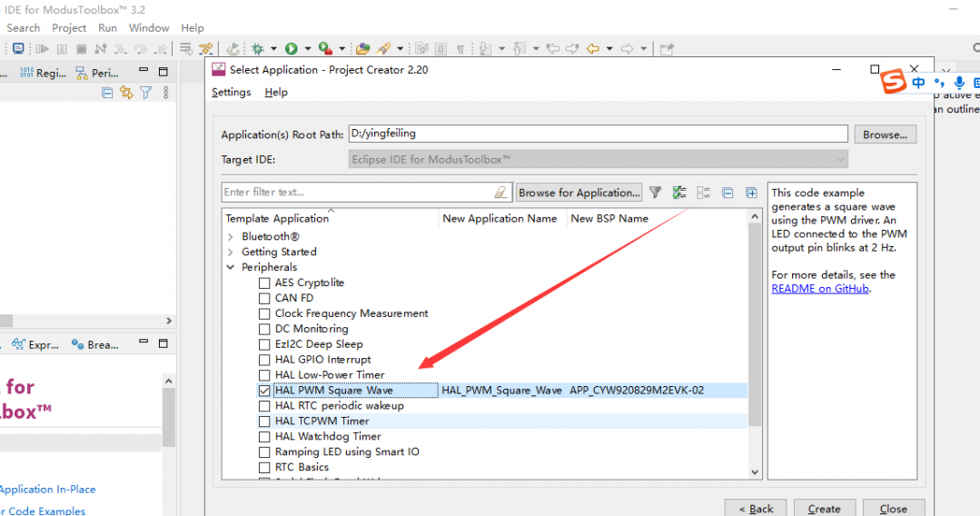The image size is (980, 516).
Task: Check the HAL TCPWM Timer checkbox
Action: tap(264, 422)
